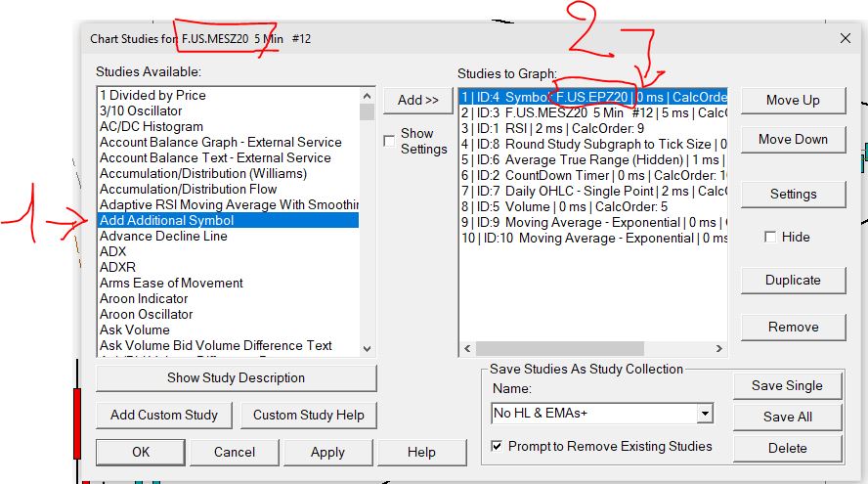Open Custom Study Help

[x=308, y=415]
